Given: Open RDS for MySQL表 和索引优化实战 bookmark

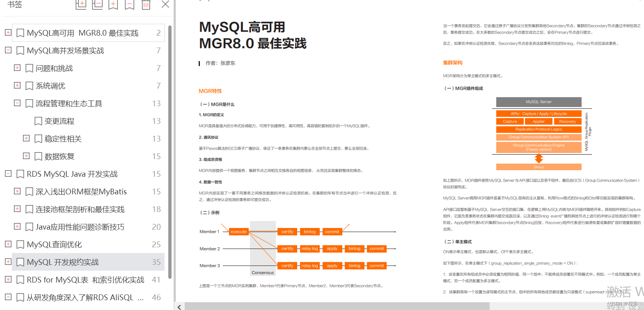Looking at the screenshot, I should [x=85, y=280].
